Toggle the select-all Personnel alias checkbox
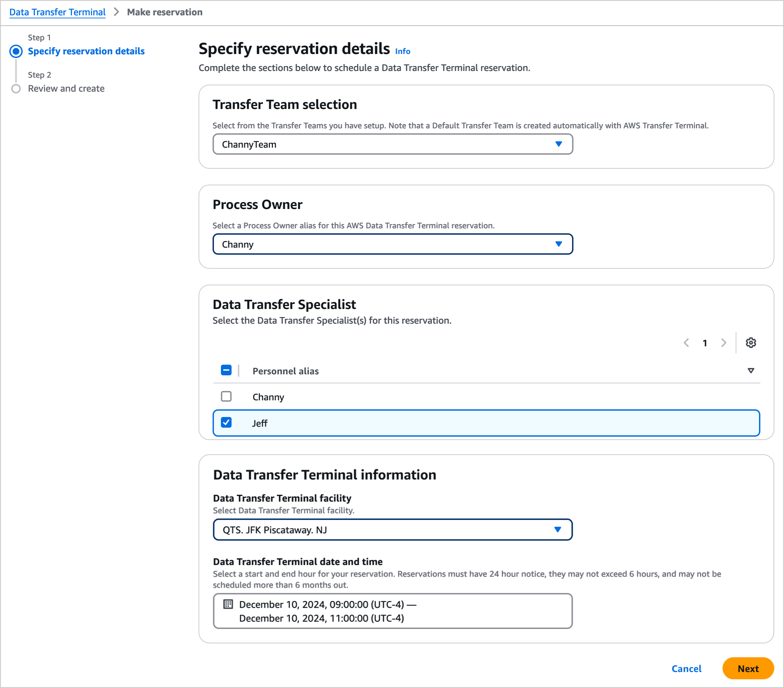 226,370
